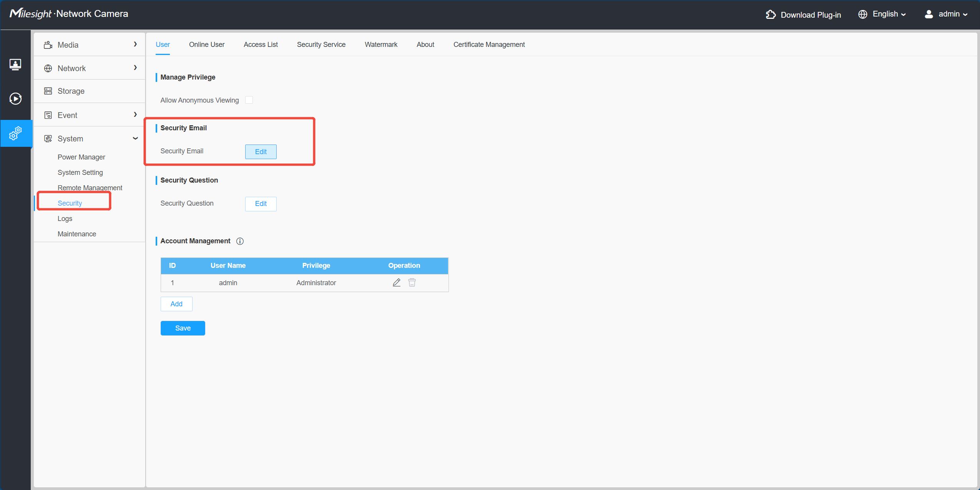Click the globe language icon
Image resolution: width=980 pixels, height=490 pixels.
[863, 14]
